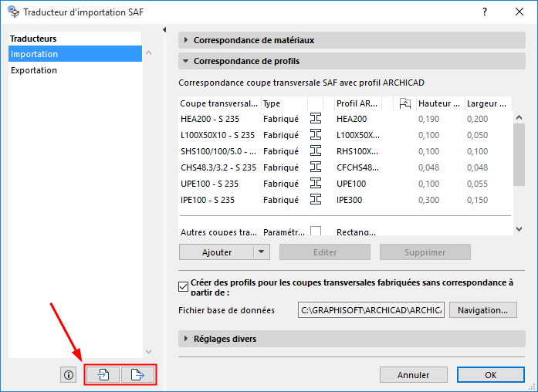Toggle the Autres coupes transversales checkbox
Image resolution: width=538 pixels, height=392 pixels.
point(316,231)
